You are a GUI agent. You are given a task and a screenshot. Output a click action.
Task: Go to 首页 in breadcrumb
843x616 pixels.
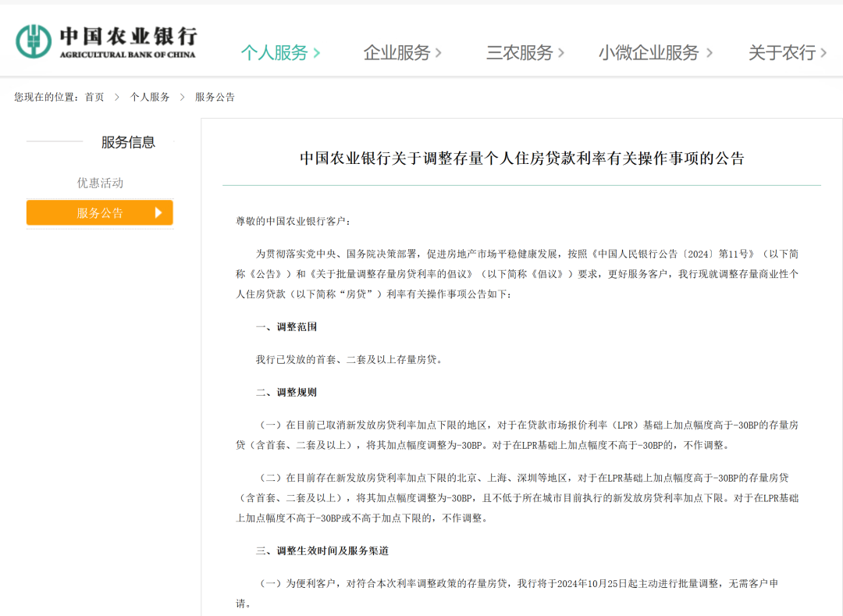(x=94, y=98)
